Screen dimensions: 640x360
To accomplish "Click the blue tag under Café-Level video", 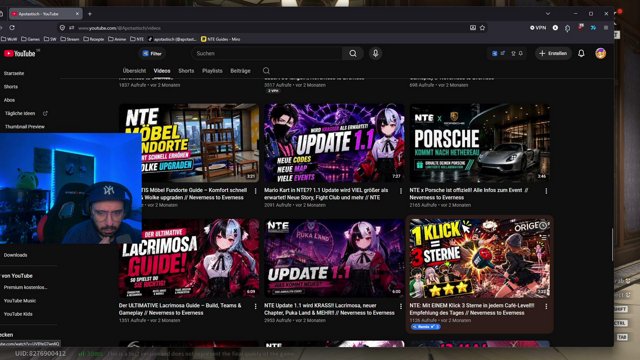I will click(x=425, y=327).
